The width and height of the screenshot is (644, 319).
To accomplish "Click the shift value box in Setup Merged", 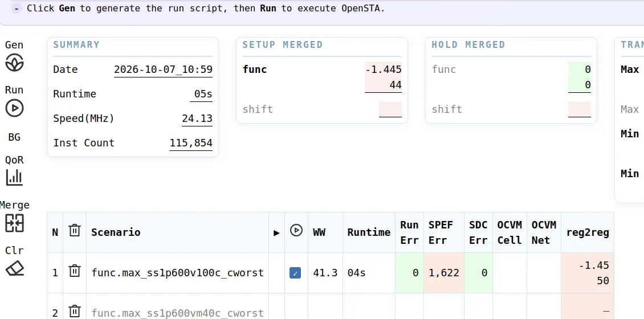I will coord(390,109).
